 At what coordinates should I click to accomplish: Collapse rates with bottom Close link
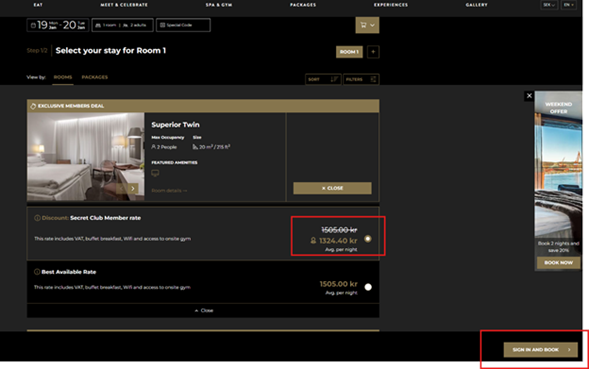204,310
